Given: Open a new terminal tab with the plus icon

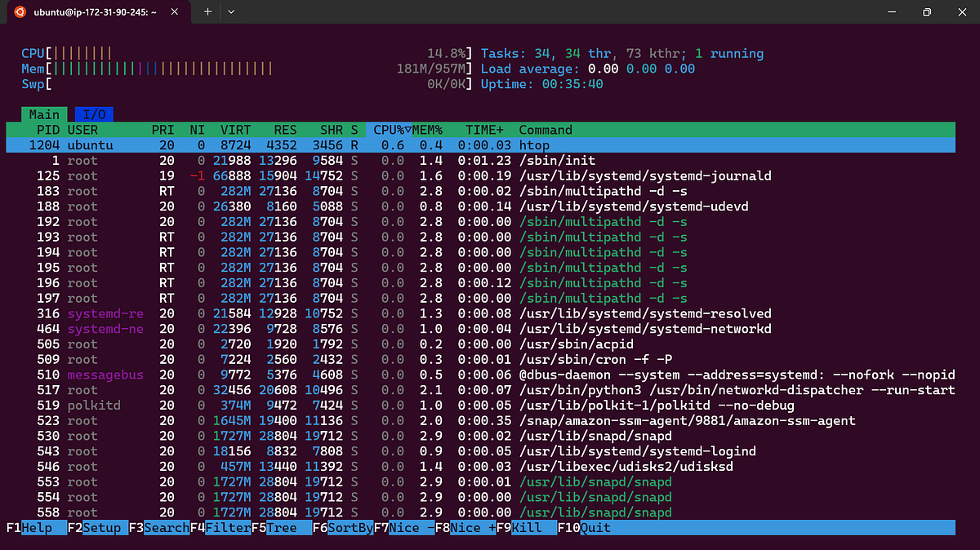Looking at the screenshot, I should [207, 12].
